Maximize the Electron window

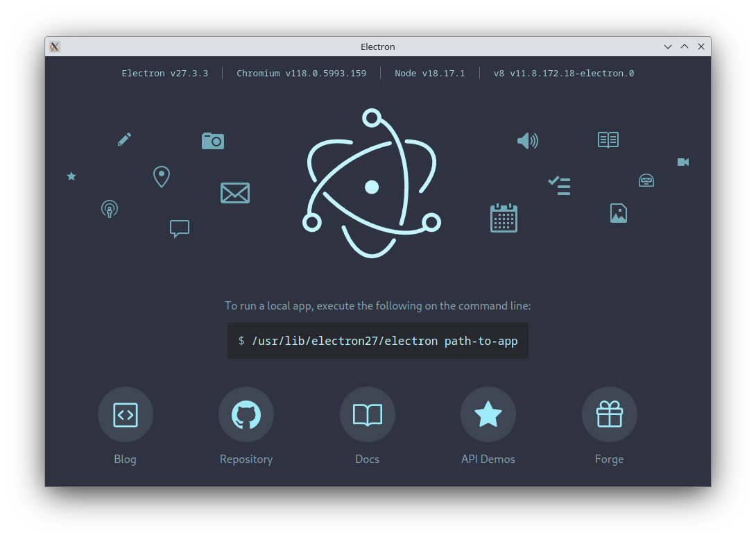(685, 47)
